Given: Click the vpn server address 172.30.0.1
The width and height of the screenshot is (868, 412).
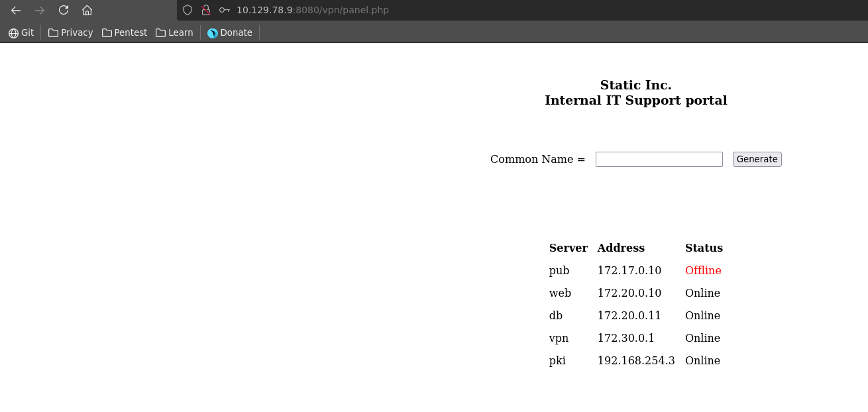Looking at the screenshot, I should 625,338.
